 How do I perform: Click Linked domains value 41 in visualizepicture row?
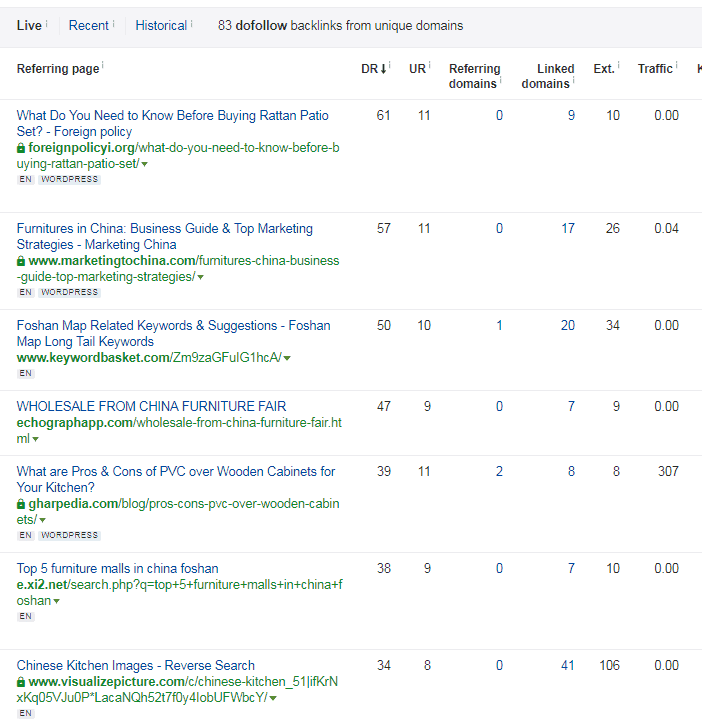pyautogui.click(x=568, y=666)
